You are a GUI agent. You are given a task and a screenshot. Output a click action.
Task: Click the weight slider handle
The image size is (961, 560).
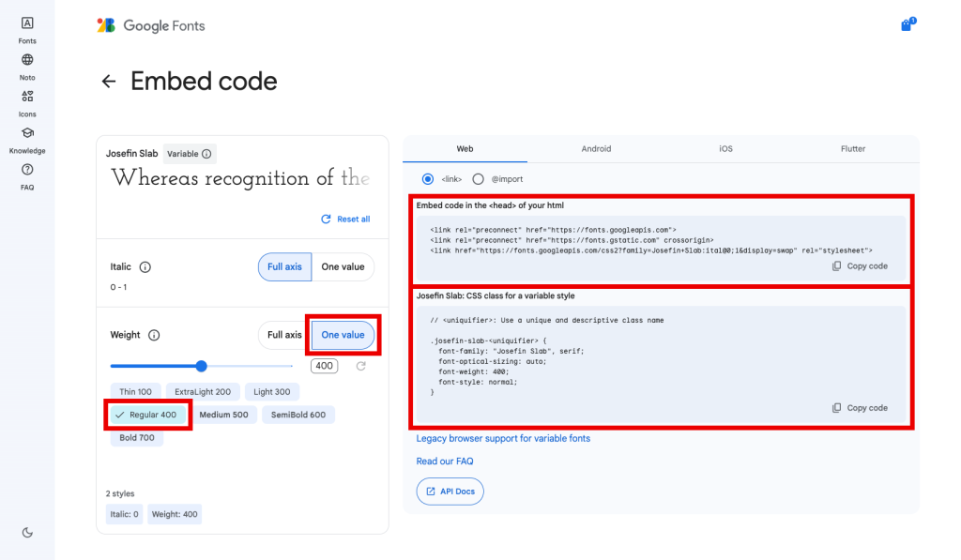(x=202, y=366)
